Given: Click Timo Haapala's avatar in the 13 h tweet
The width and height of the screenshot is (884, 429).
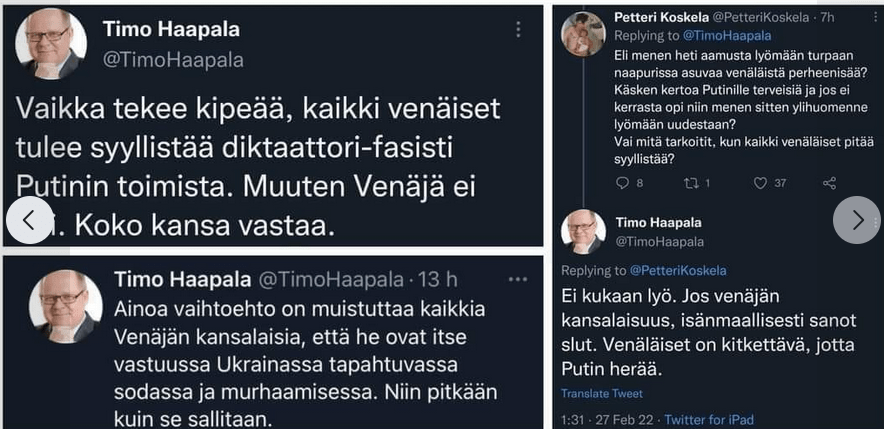Looking at the screenshot, I should point(65,306).
